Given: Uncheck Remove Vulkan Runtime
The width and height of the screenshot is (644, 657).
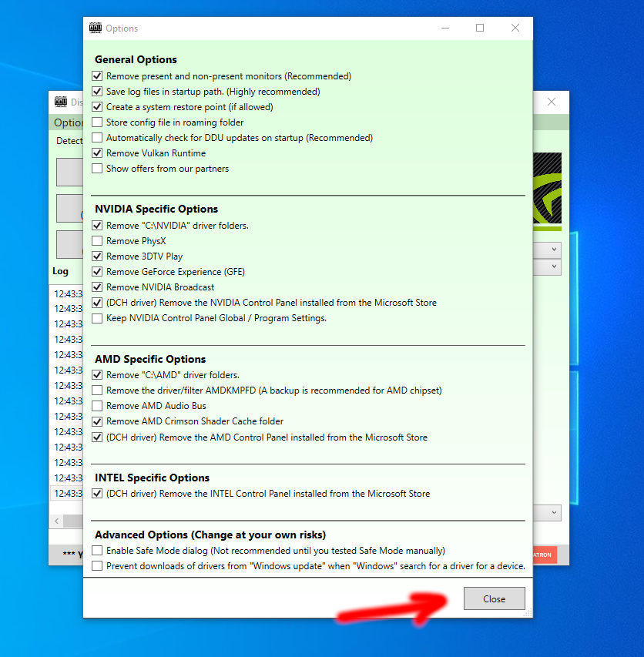Looking at the screenshot, I should pos(97,153).
